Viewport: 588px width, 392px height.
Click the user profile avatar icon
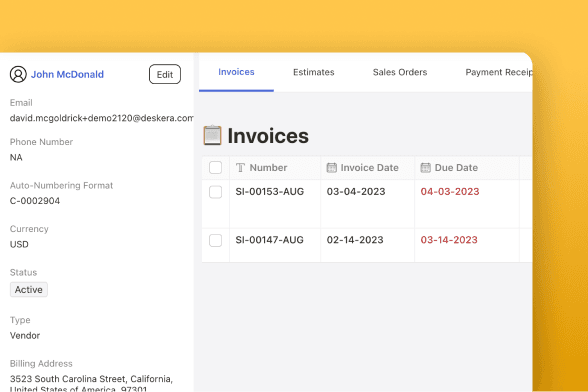18,74
